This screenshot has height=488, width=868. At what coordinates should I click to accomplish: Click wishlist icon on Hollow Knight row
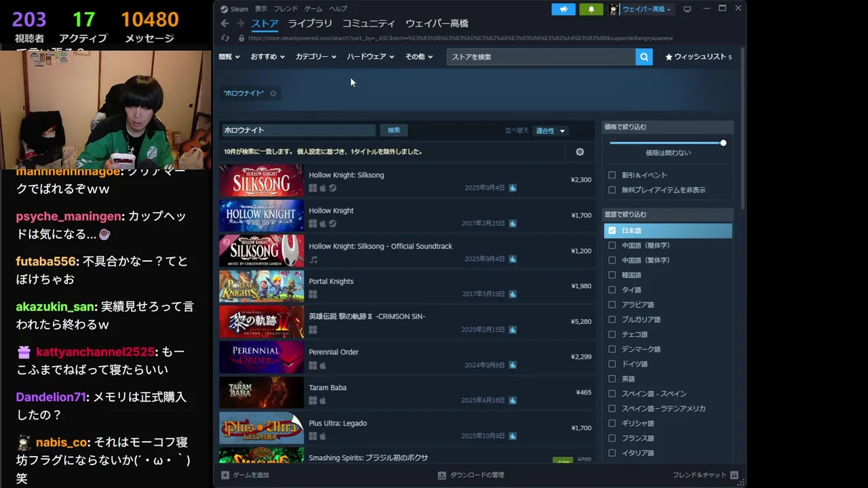[x=513, y=223]
